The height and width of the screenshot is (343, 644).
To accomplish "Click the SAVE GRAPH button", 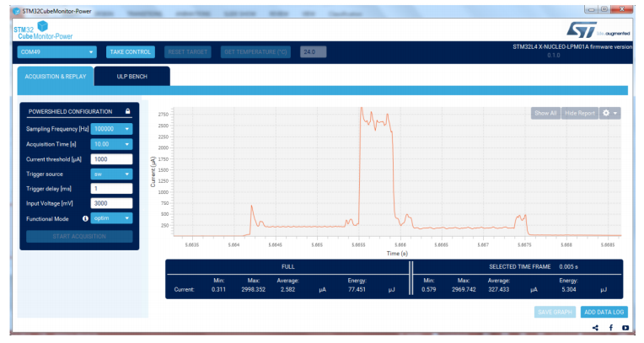I will pos(555,312).
